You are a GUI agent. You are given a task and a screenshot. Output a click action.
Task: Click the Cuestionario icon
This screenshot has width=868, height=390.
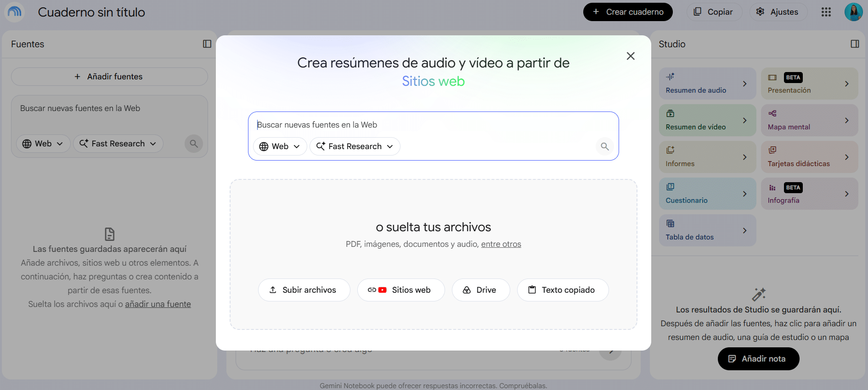point(671,187)
